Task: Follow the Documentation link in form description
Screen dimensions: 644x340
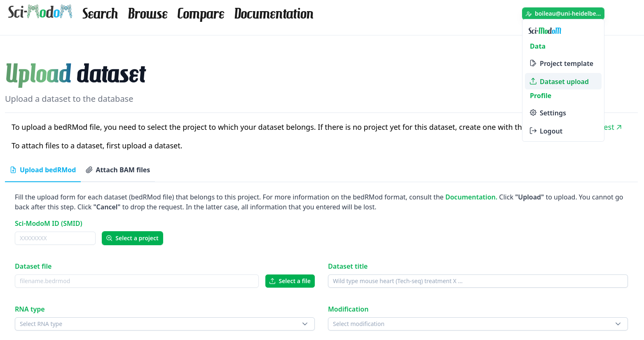Action: coord(471,197)
